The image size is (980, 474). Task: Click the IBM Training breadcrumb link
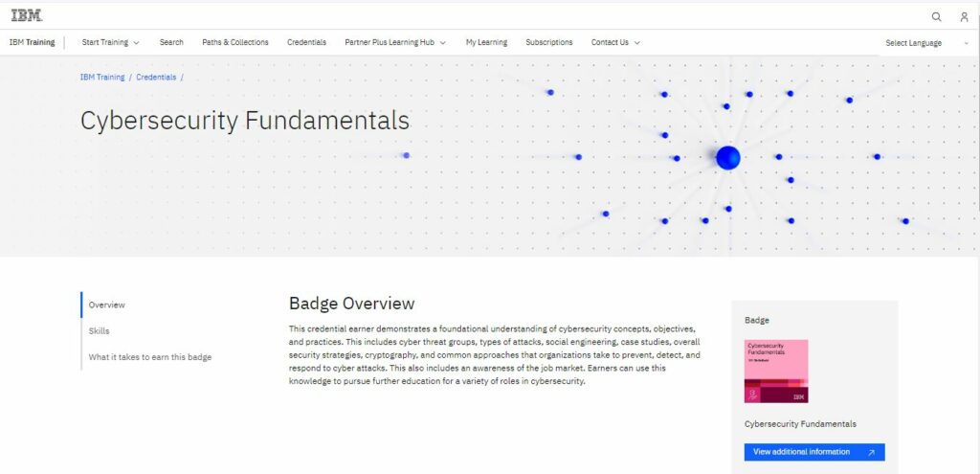click(102, 77)
